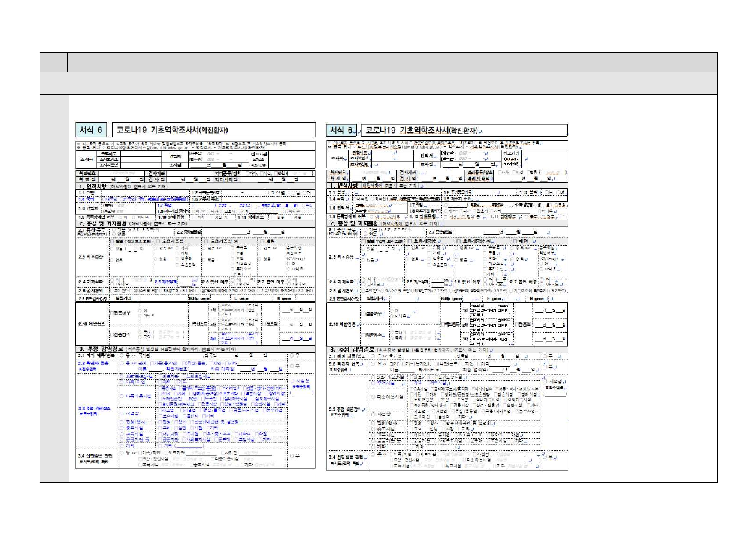The image size is (756, 535).
Task: Click the '2.3 최초증상' label in right form
Action: tap(342, 258)
